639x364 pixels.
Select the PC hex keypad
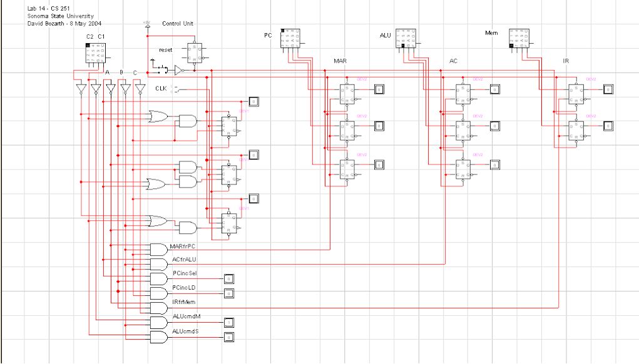290,38
